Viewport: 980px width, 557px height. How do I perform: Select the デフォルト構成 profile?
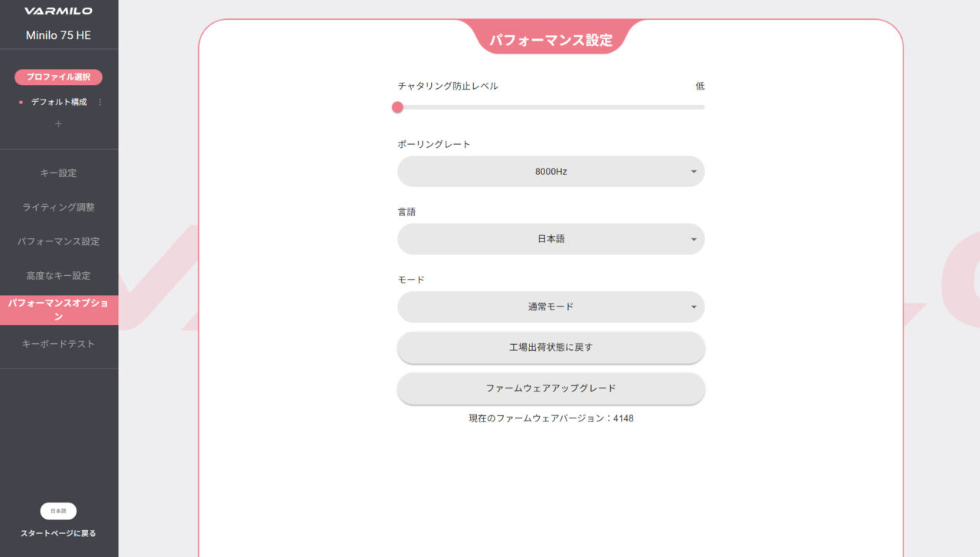[59, 102]
